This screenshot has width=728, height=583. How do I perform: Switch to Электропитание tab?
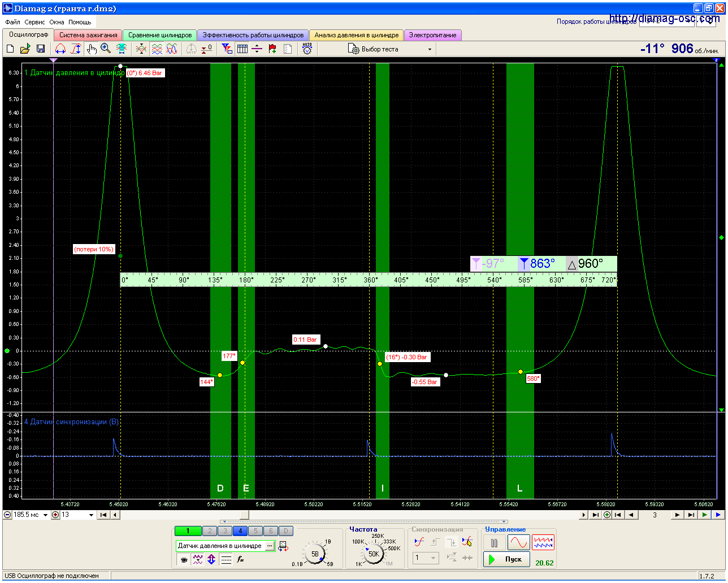pyautogui.click(x=433, y=35)
